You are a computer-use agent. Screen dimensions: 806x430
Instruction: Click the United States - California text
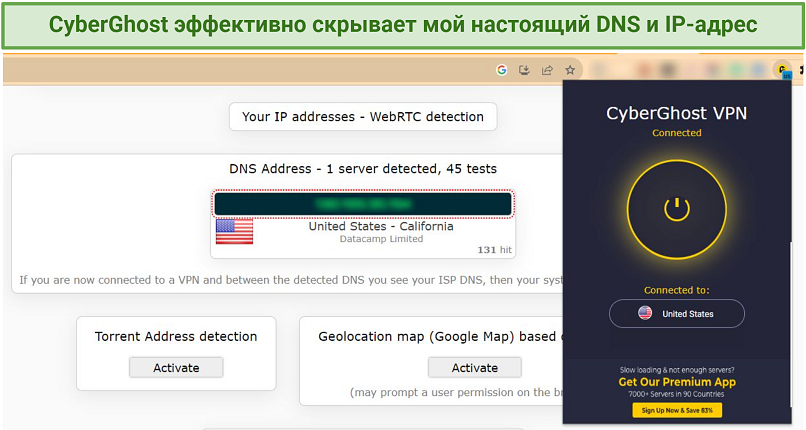[381, 226]
